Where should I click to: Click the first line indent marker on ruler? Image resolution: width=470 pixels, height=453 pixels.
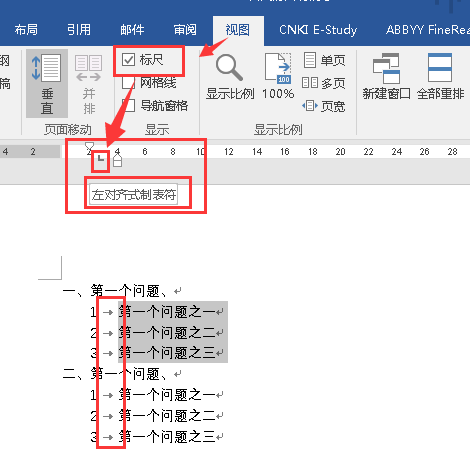click(89, 146)
